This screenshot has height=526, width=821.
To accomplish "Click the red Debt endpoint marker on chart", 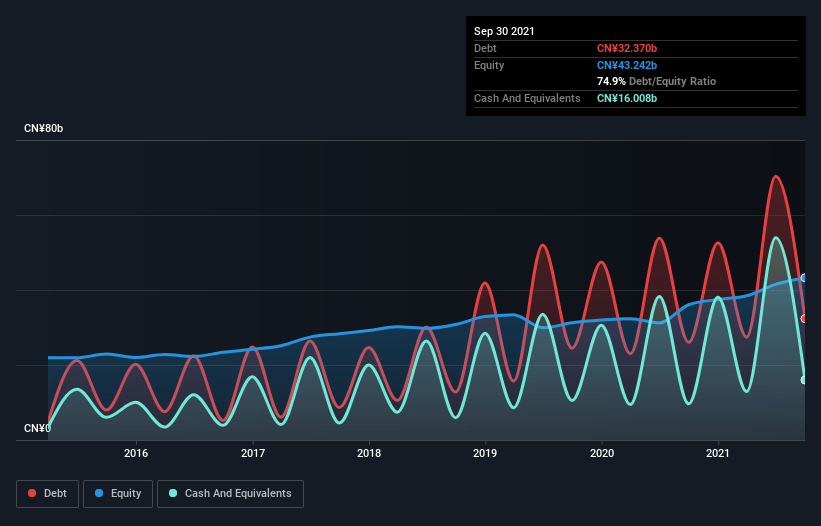I will tap(804, 318).
